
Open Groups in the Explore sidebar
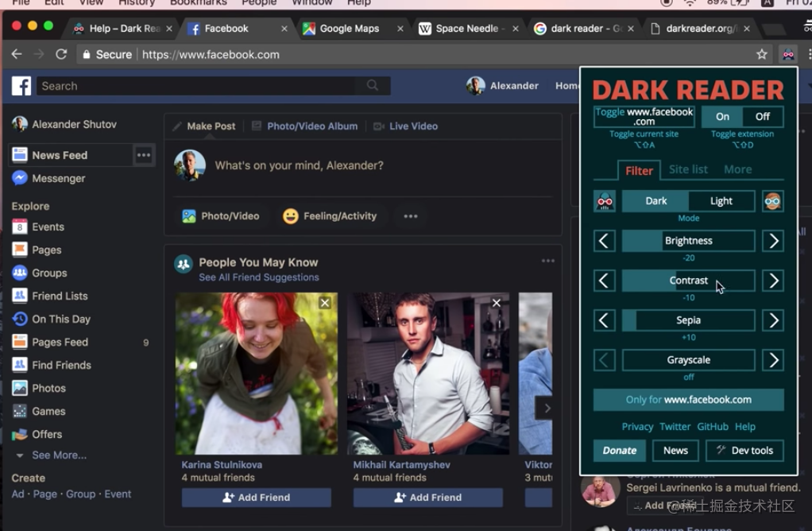pyautogui.click(x=40, y=273)
